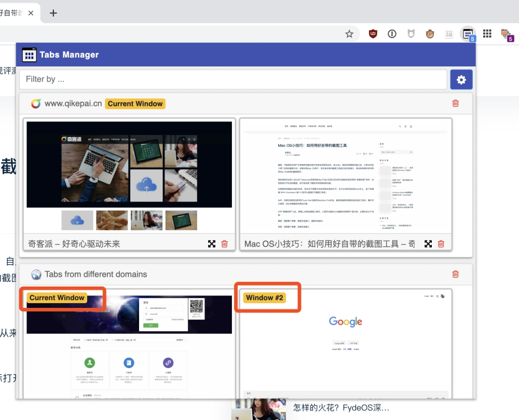Open the login page thumbnail with QR code

tap(129, 346)
